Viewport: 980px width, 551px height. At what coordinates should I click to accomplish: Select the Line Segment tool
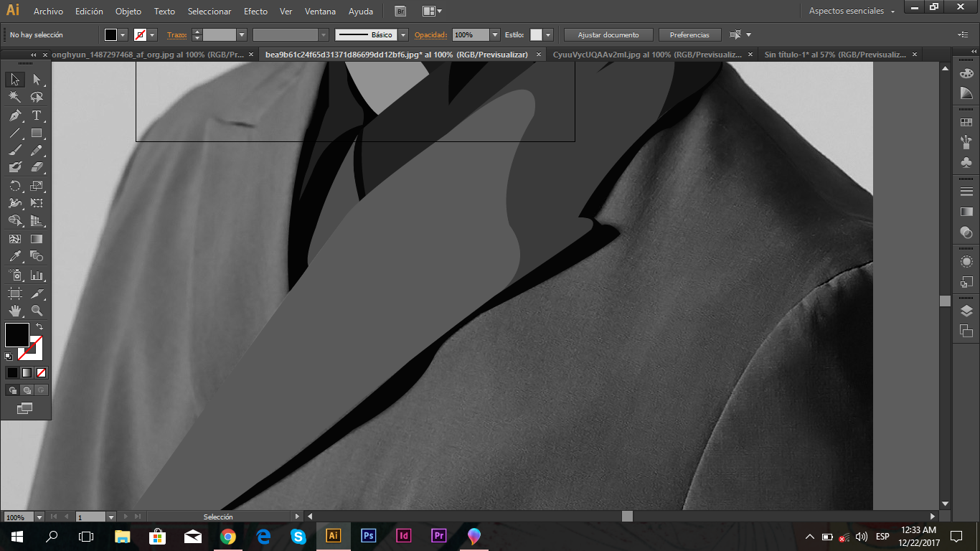(x=15, y=133)
